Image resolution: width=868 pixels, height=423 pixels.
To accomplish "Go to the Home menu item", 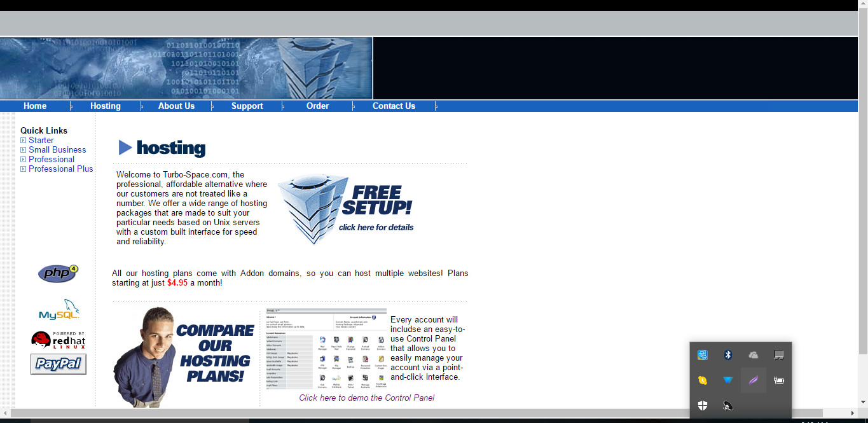I will tap(35, 106).
